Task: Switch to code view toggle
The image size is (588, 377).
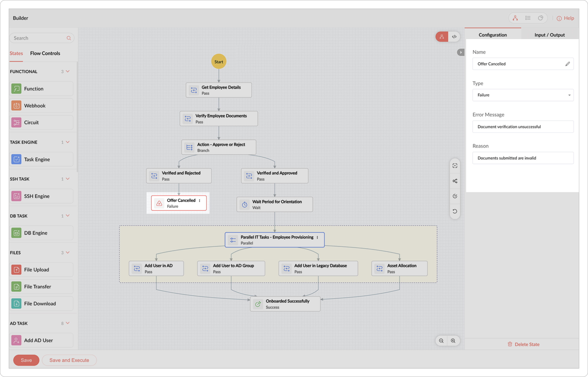Action: point(454,37)
